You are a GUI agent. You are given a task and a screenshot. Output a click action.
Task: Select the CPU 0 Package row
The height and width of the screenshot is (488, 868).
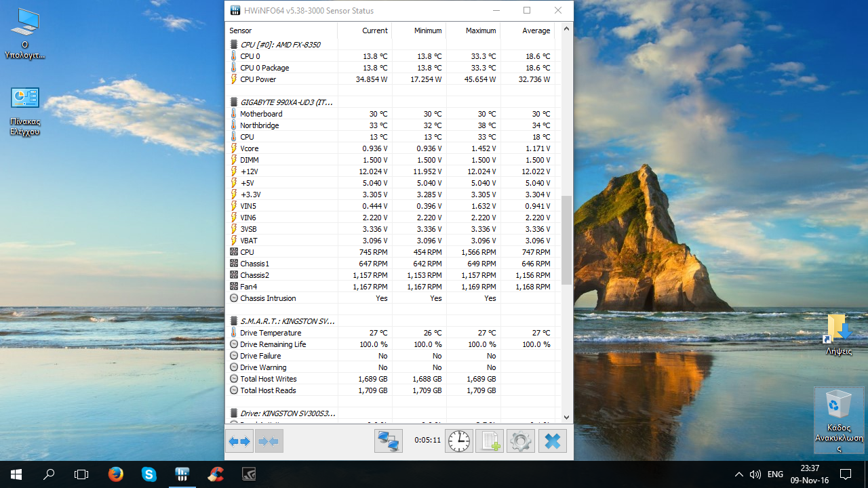pos(393,68)
